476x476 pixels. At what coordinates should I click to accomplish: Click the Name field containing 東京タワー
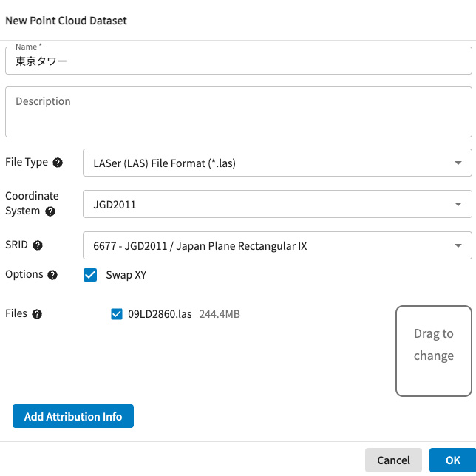238,62
